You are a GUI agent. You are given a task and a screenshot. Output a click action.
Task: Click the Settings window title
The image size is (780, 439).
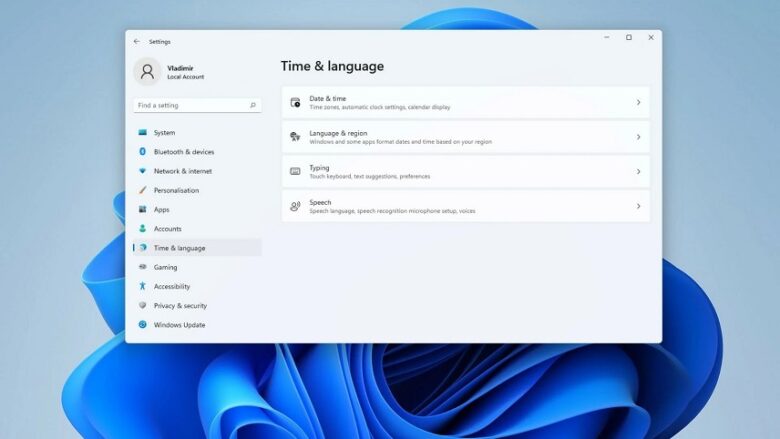[x=160, y=42]
